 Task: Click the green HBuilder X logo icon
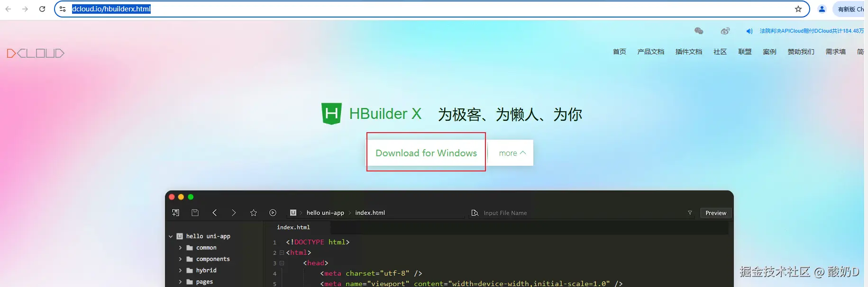(x=331, y=114)
